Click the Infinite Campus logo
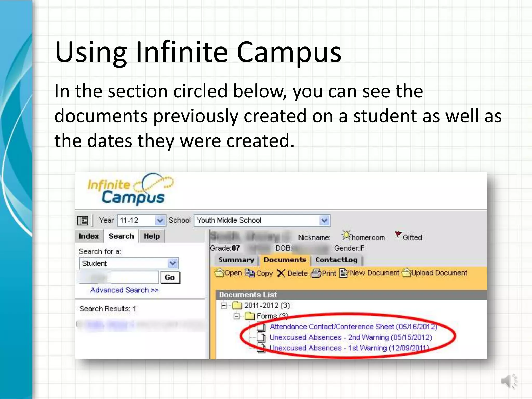Screen dimensions: 532x399 (131, 189)
